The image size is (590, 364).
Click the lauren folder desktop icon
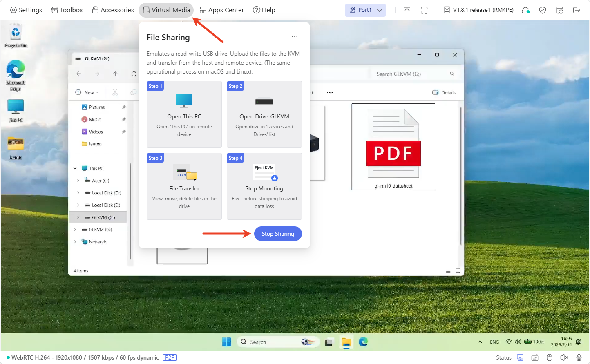point(16,148)
